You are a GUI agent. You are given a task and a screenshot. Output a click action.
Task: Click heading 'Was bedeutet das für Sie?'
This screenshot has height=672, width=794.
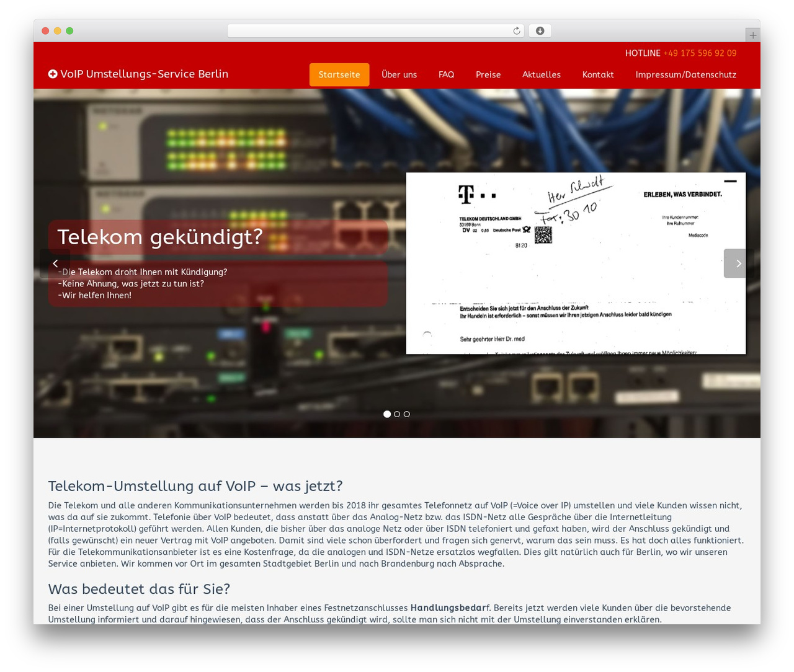click(139, 589)
